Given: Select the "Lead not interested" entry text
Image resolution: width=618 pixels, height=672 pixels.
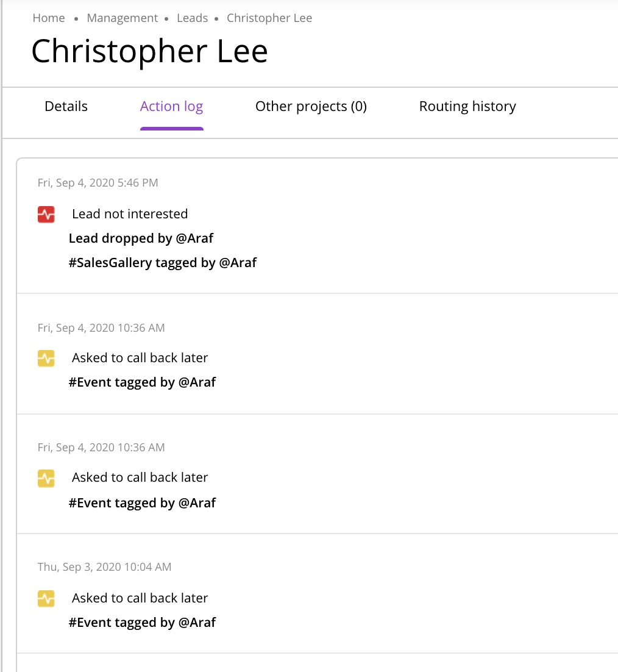Looking at the screenshot, I should 130,214.
